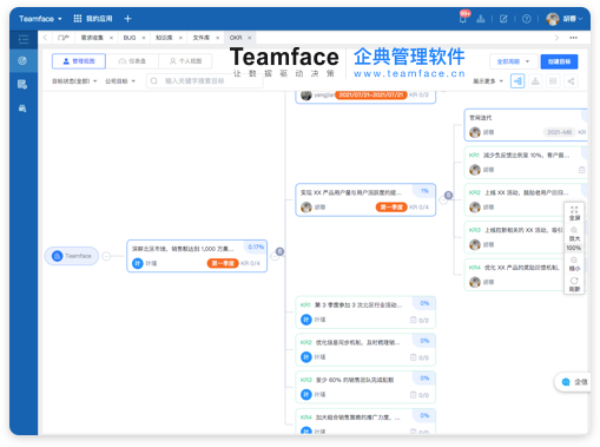This screenshot has width=600, height=447.
Task: Open the tab bar more options ellipsis
Action: click(573, 38)
